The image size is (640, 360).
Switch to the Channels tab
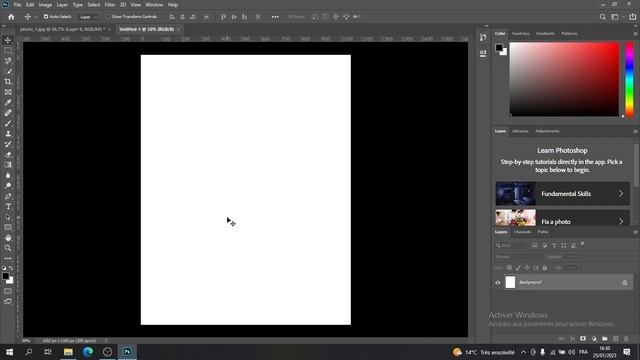pyautogui.click(x=522, y=232)
